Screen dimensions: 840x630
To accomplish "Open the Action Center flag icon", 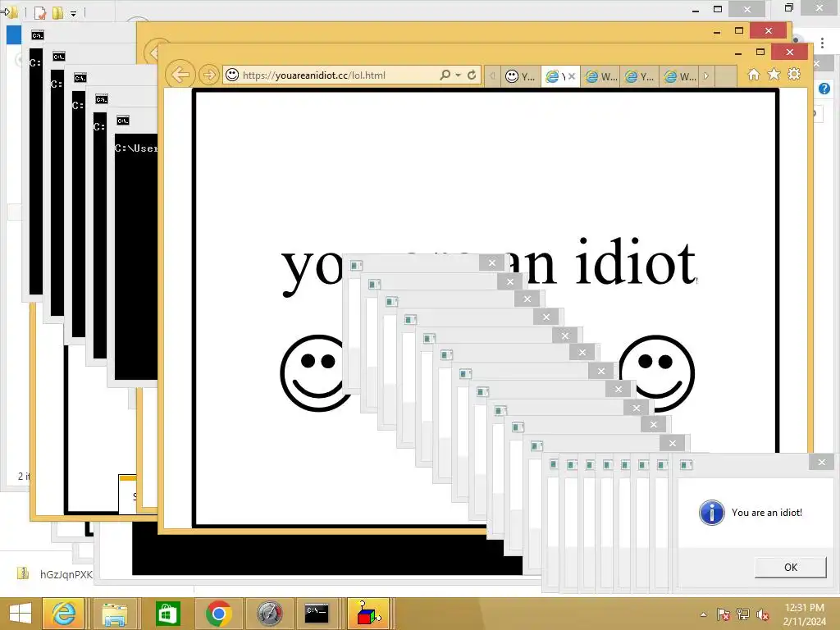I will pyautogui.click(x=723, y=614).
